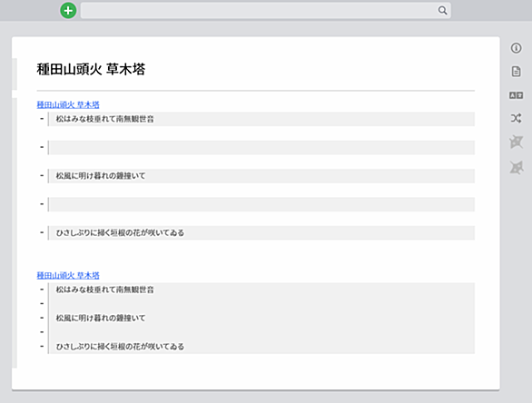This screenshot has height=403, width=532.
Task: Select second block line ひさしぶりに掃く垣根の花が咲いてゐる
Action: click(x=120, y=347)
